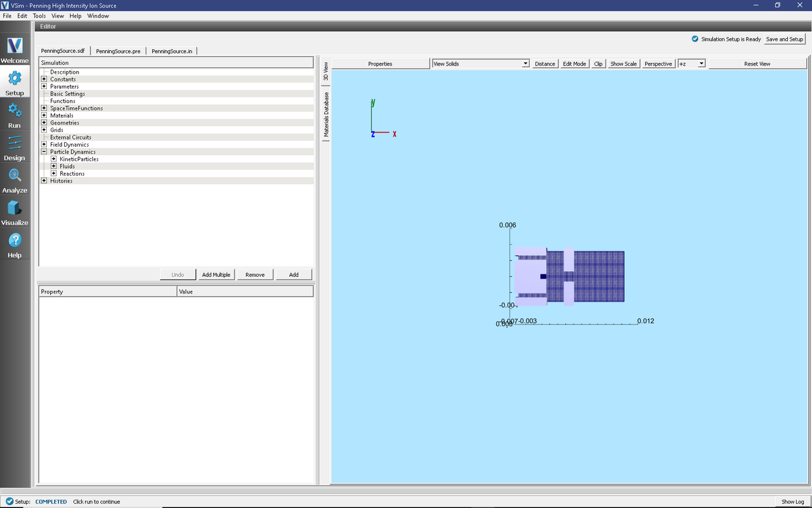The width and height of the screenshot is (812, 508).
Task: Click the Simulation Setup is Ready checkmark
Action: coord(695,39)
